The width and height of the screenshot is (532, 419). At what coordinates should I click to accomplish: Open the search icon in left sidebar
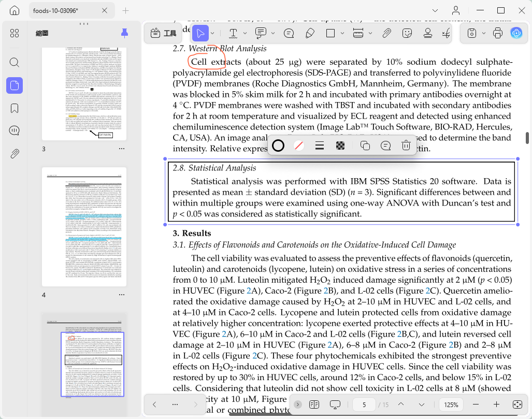[15, 63]
